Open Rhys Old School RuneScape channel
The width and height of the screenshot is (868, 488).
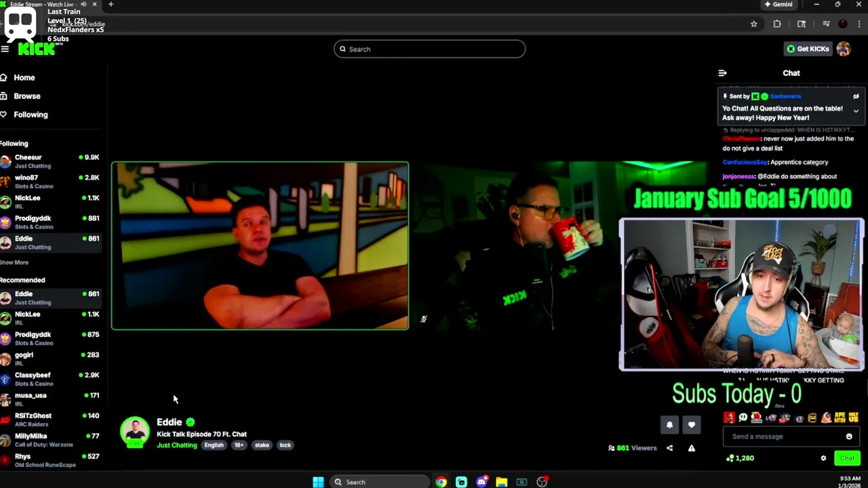point(51,460)
